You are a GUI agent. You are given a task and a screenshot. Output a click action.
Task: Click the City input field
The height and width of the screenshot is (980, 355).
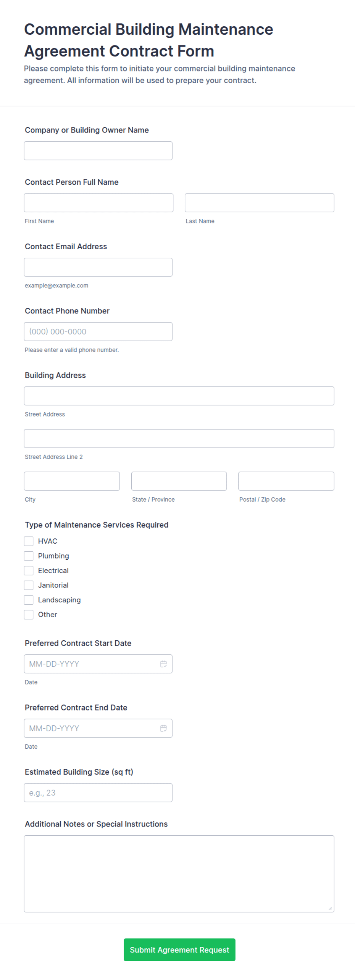tap(72, 481)
